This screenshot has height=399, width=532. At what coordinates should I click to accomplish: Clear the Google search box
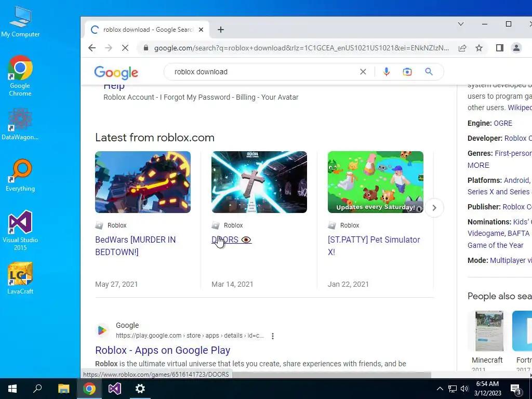[x=363, y=72]
